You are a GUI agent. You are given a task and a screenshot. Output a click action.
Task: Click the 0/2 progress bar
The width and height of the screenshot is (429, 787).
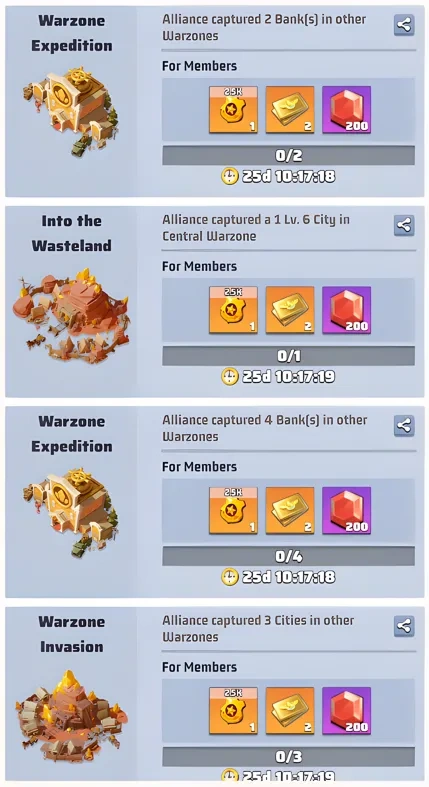tap(289, 156)
